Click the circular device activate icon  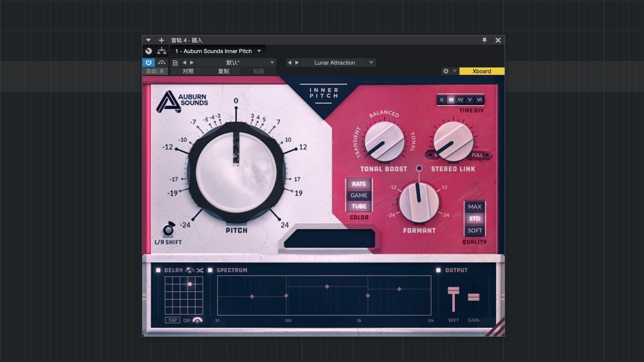click(149, 51)
